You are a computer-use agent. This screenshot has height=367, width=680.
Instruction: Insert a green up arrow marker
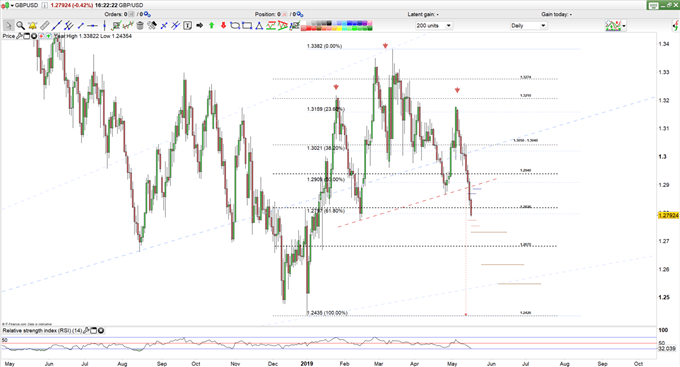click(x=212, y=26)
